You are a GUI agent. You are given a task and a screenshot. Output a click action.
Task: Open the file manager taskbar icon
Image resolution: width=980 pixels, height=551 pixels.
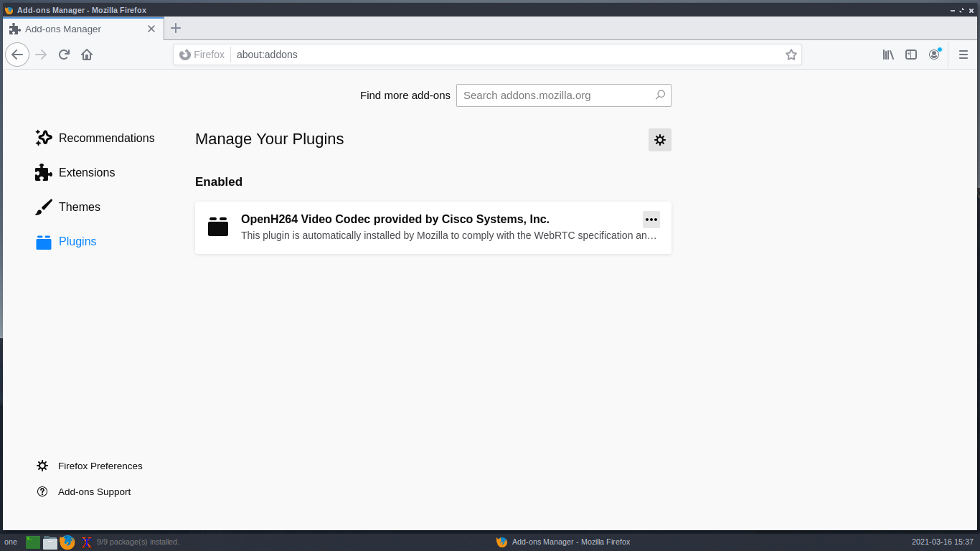(50, 542)
